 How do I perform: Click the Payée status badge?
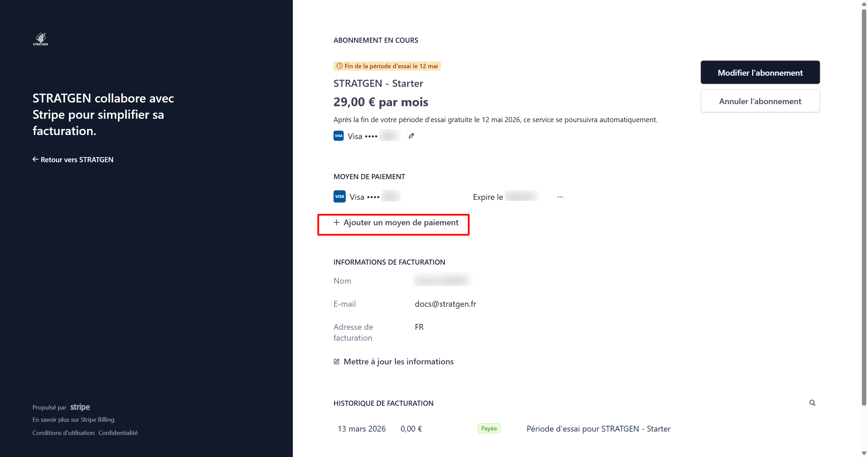coord(488,429)
